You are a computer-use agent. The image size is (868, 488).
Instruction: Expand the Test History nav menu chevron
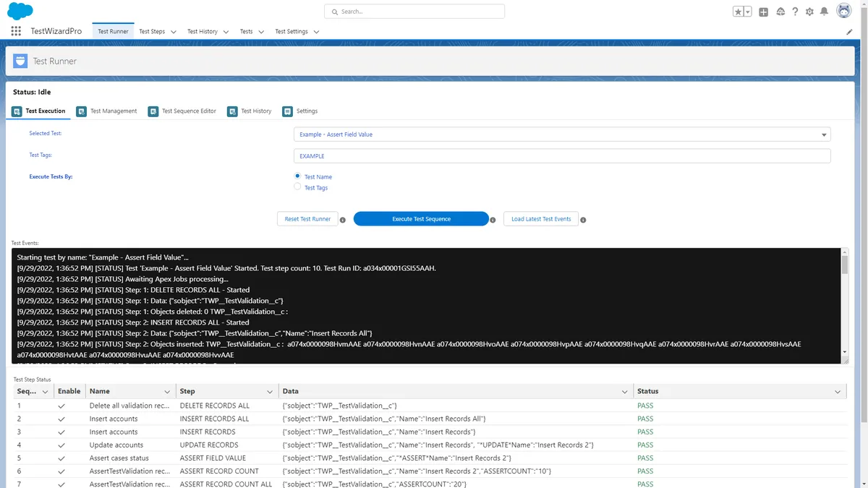[226, 32]
